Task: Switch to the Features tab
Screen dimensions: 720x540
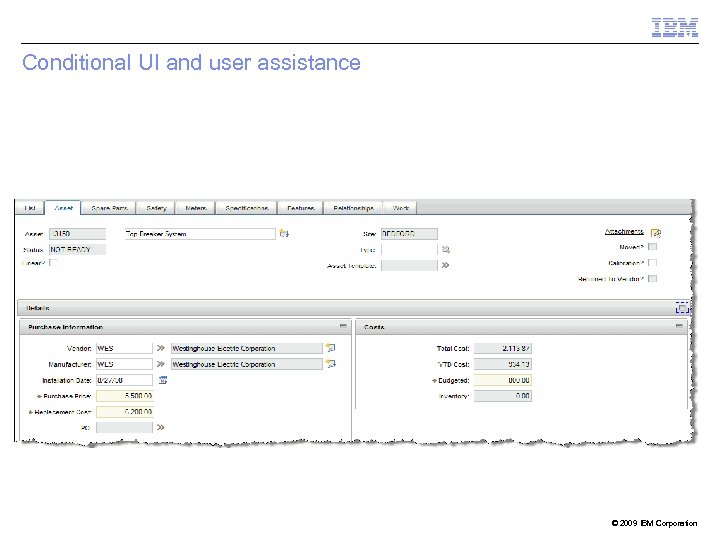Action: [x=301, y=208]
